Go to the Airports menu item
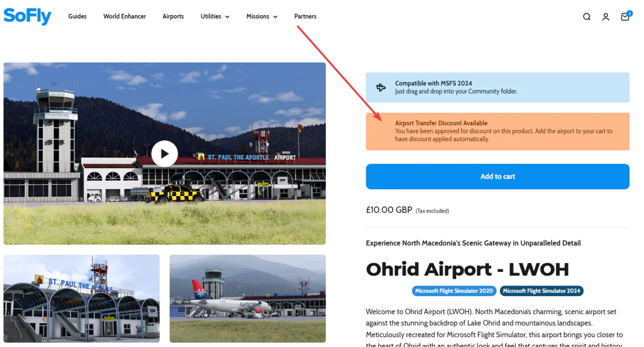 pyautogui.click(x=173, y=17)
